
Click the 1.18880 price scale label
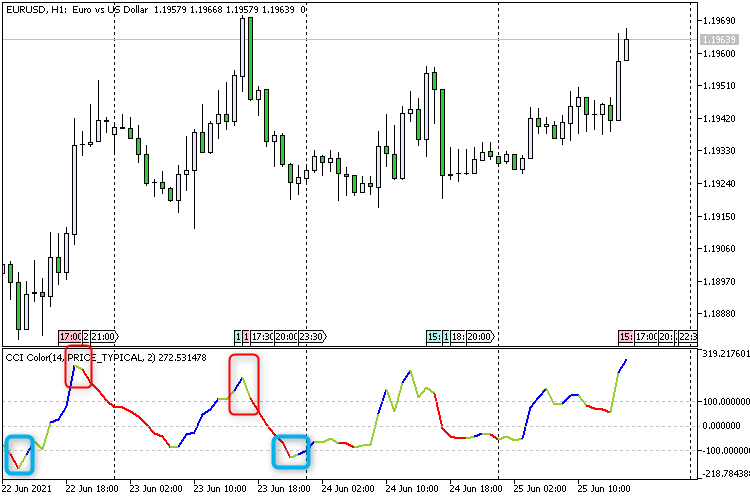[x=719, y=313]
